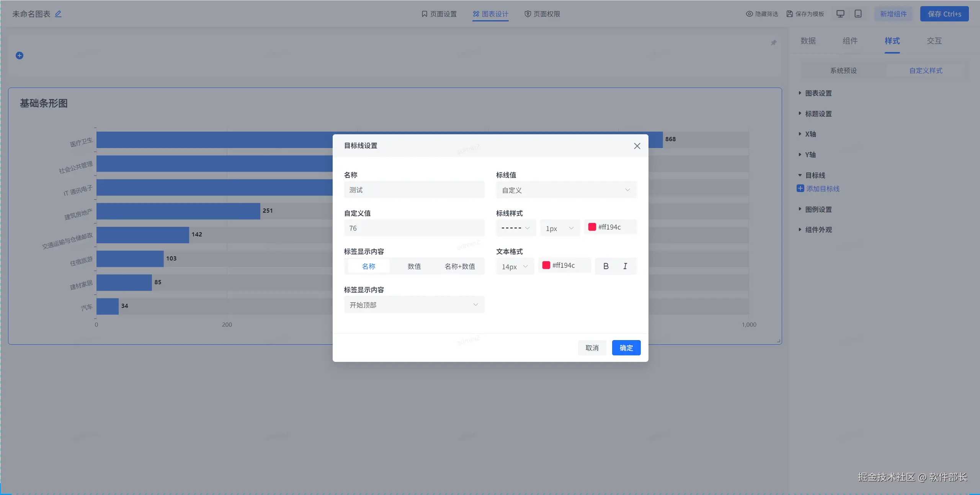The image size is (980, 495).
Task: Select 名称 label display option
Action: click(x=369, y=266)
